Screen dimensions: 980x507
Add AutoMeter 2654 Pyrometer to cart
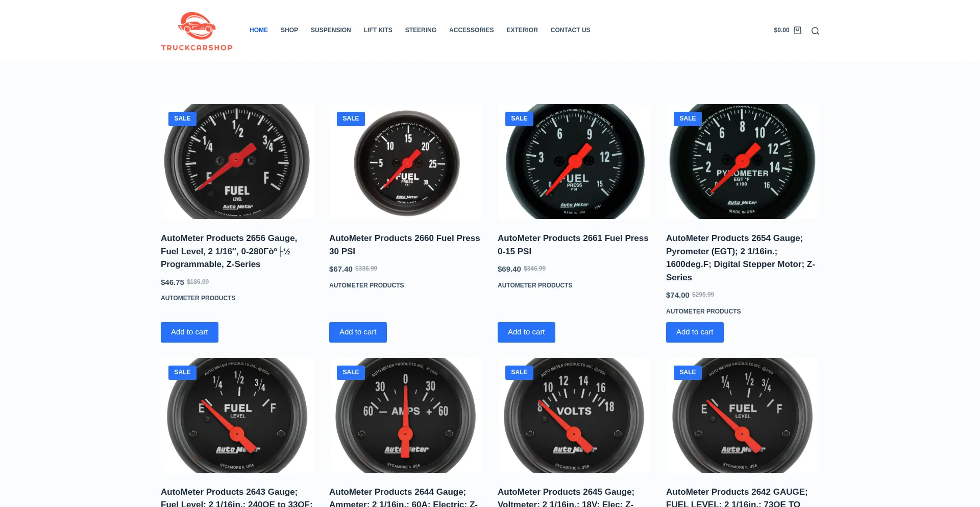694,332
